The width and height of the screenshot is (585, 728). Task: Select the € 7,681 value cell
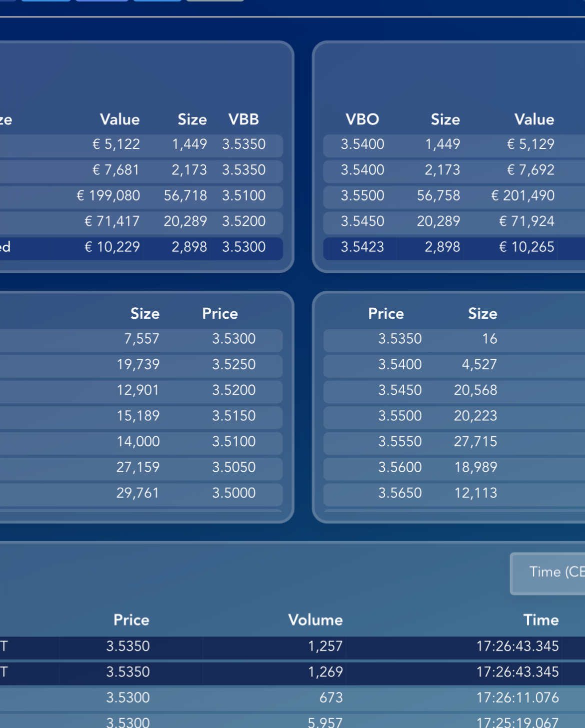(116, 170)
